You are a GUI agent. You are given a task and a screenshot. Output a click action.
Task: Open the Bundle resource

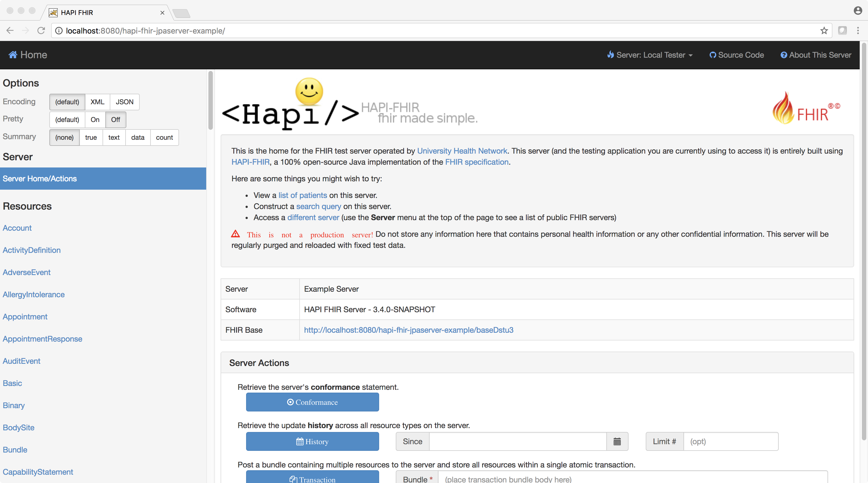(15, 450)
